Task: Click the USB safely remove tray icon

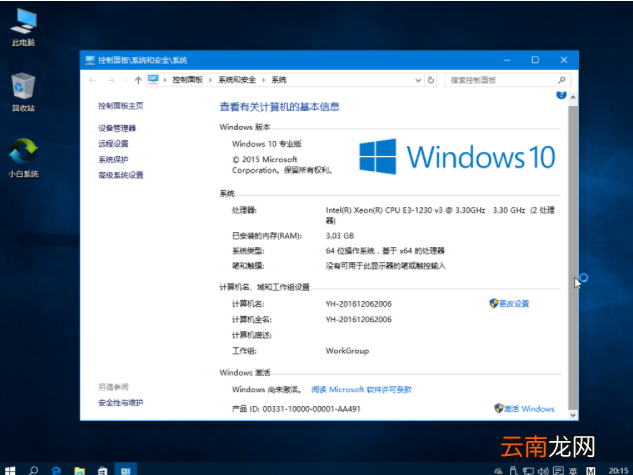Action: (513, 471)
